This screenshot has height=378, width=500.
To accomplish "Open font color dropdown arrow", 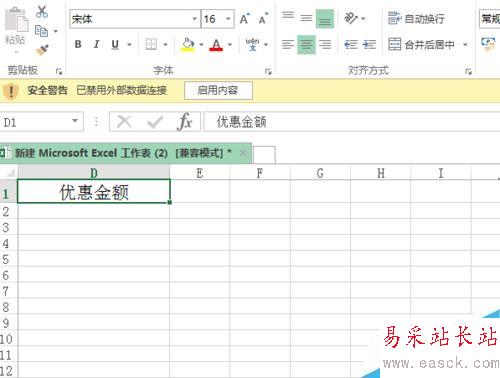I will click(230, 44).
